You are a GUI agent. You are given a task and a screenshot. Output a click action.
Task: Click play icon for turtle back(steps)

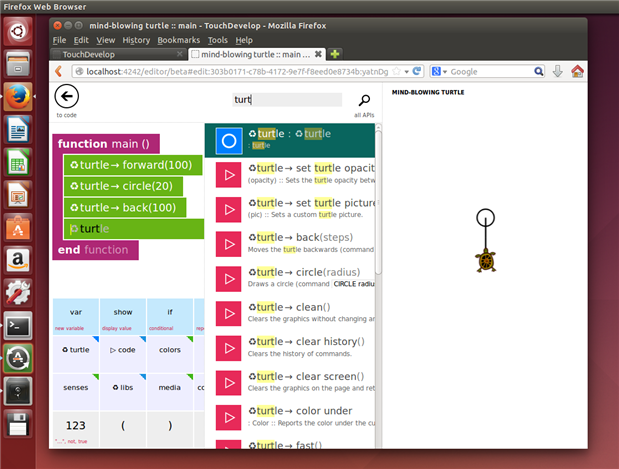(228, 244)
